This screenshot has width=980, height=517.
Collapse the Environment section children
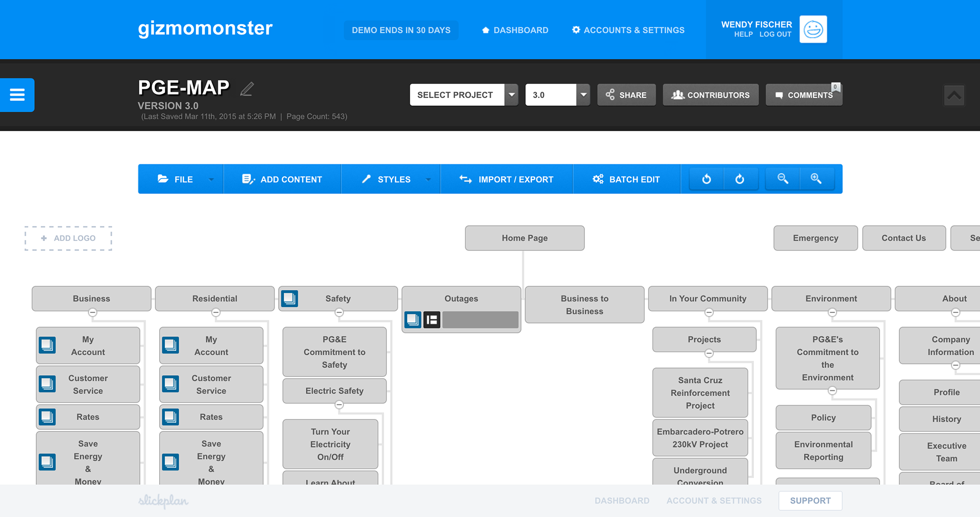(832, 312)
